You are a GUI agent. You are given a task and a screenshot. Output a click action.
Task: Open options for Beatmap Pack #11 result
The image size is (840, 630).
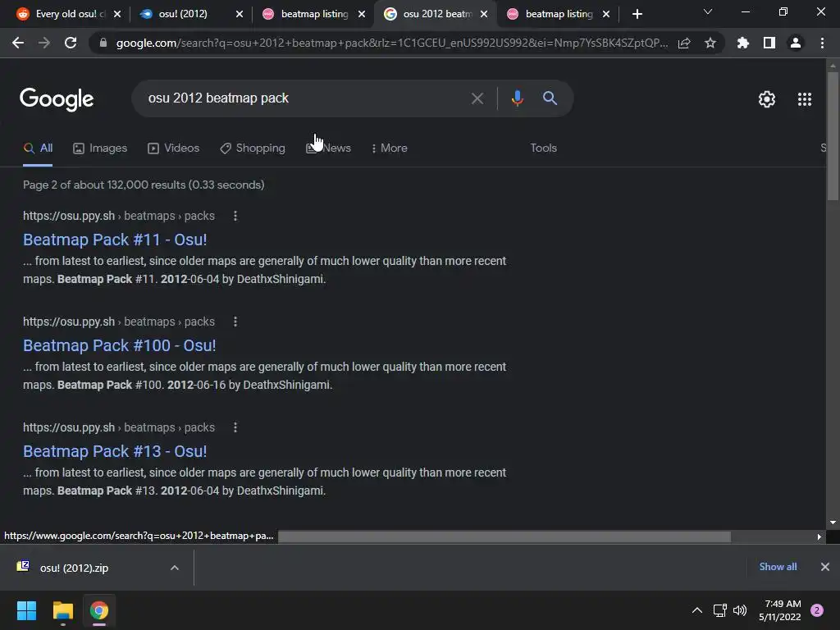(235, 216)
